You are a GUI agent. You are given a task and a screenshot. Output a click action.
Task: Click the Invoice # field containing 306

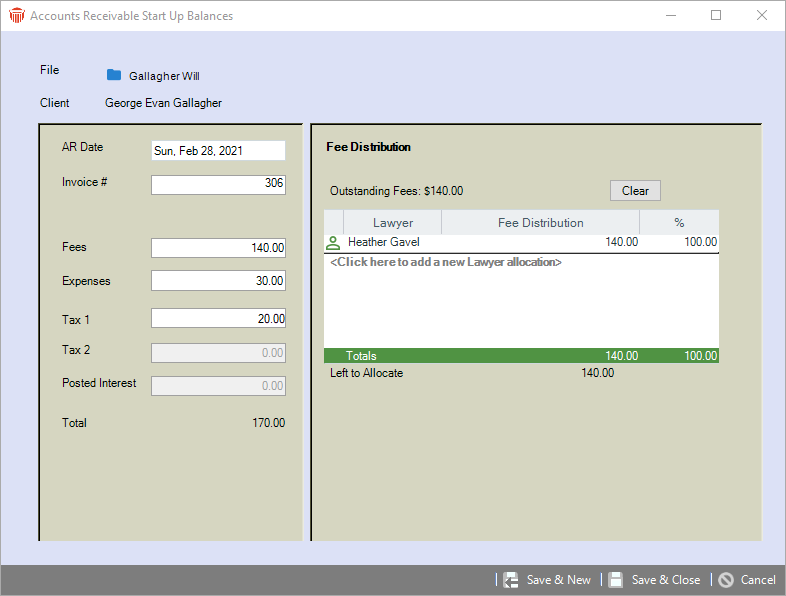[218, 184]
